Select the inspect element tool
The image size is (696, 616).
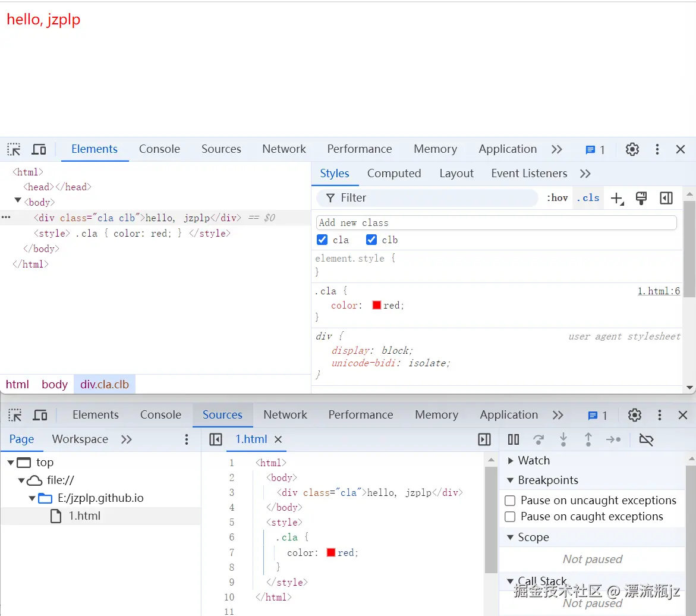click(x=13, y=149)
